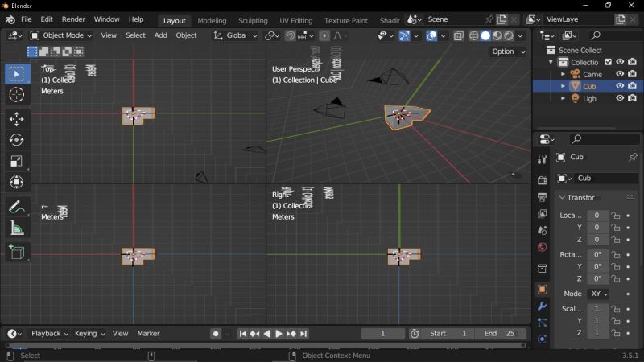Open the Output properties tab
Screen dimensions: 644x362
pyautogui.click(x=542, y=196)
